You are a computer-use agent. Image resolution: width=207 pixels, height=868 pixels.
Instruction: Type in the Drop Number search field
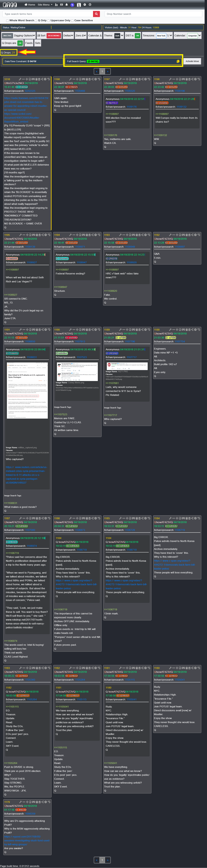[153, 14]
